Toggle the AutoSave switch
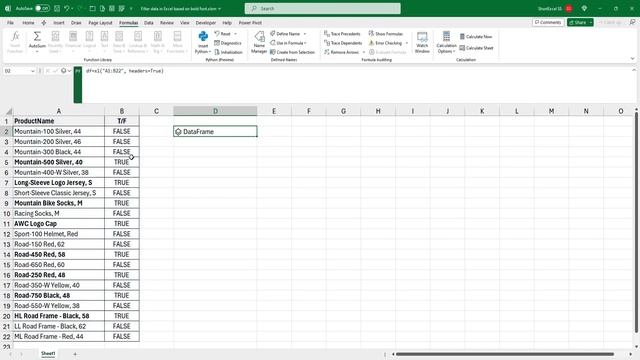Screen dimensions: 640x360 [42, 8]
